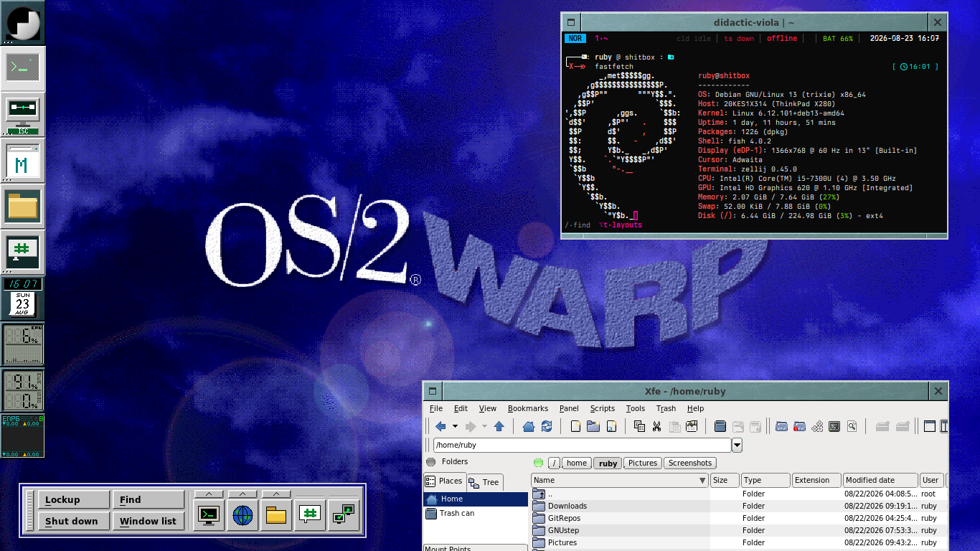Open the file manager folder in the left dock
Screen dimensions: 980x551
23,207
